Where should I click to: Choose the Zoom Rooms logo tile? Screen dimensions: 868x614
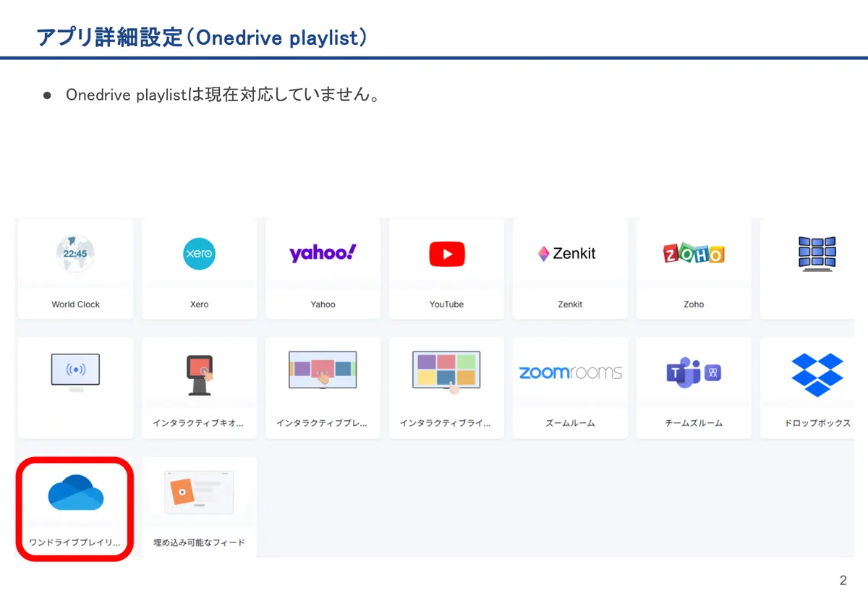click(x=570, y=372)
